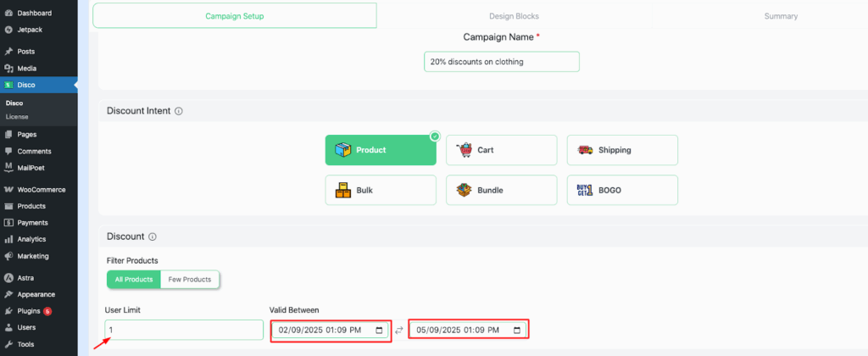Click the green Disco plugin icon
The height and width of the screenshot is (356, 868).
[8, 86]
